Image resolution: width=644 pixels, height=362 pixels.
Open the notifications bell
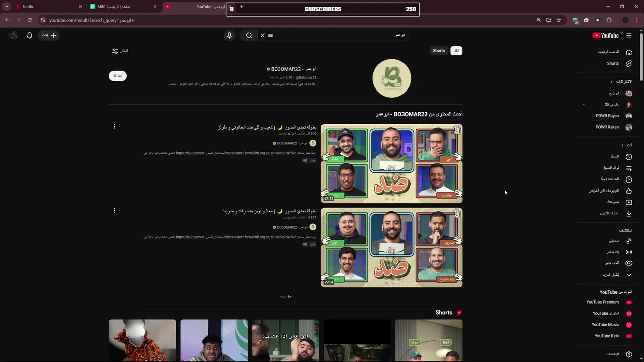(x=29, y=35)
